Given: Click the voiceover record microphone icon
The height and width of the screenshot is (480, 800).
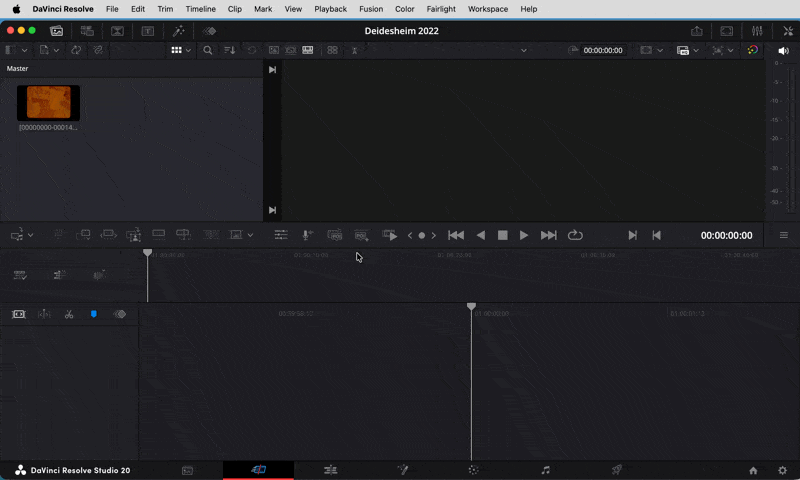Looking at the screenshot, I should point(308,235).
